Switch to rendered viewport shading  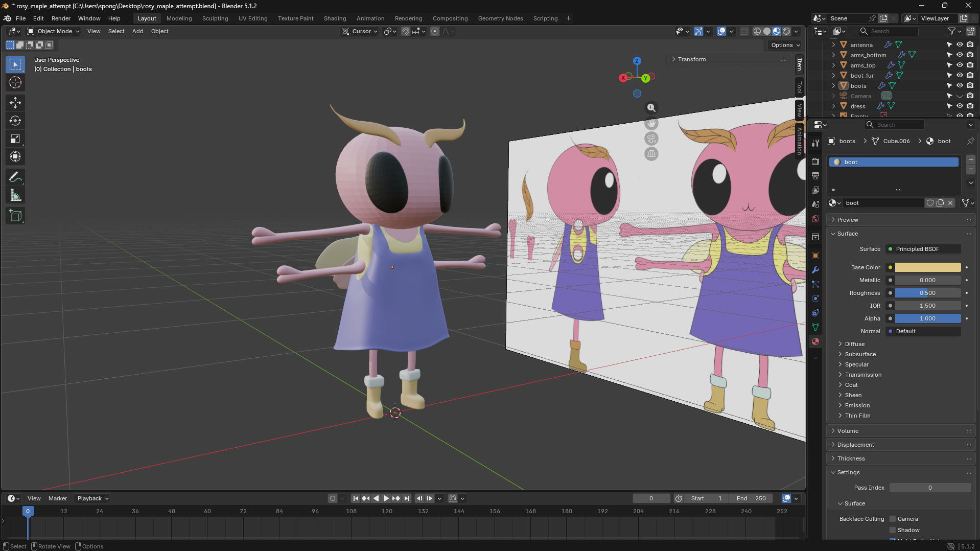pos(786,31)
